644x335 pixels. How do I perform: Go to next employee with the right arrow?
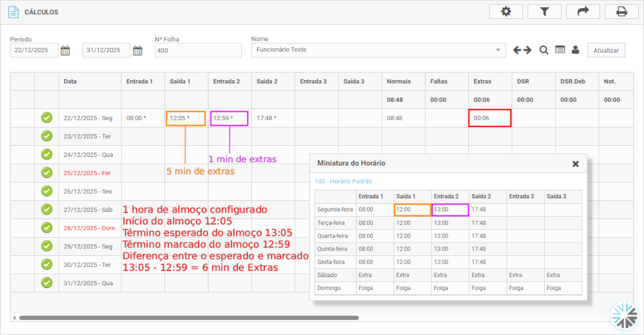click(x=527, y=50)
